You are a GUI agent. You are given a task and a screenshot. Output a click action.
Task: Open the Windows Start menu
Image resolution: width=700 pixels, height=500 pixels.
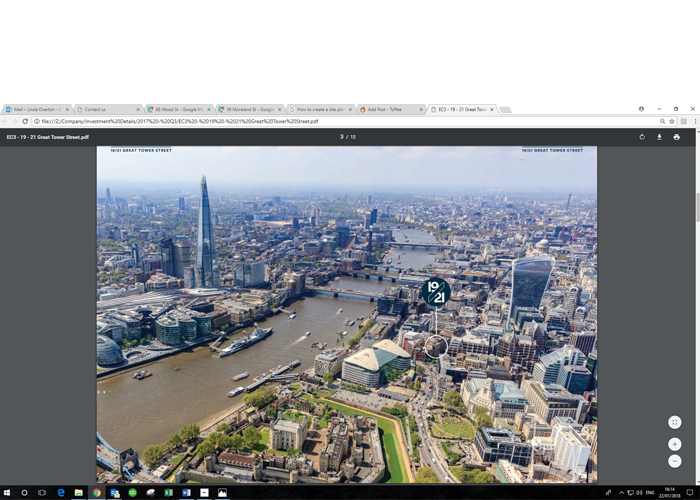coord(7,493)
